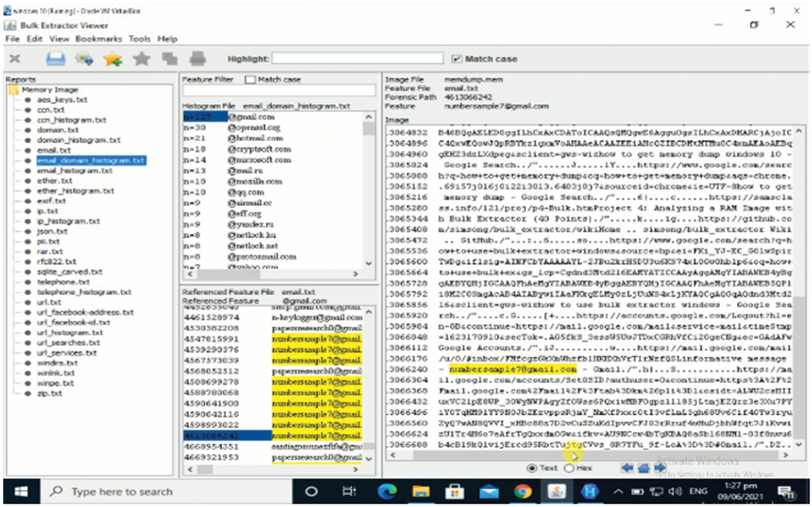The image size is (812, 507).
Task: Click the blue forward arrow navigation icon
Action: tap(660, 468)
